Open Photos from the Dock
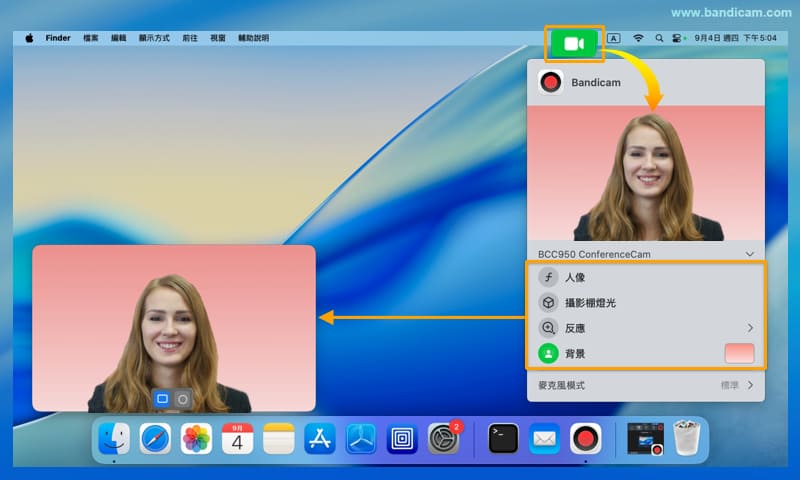Image resolution: width=800 pixels, height=480 pixels. (x=196, y=438)
